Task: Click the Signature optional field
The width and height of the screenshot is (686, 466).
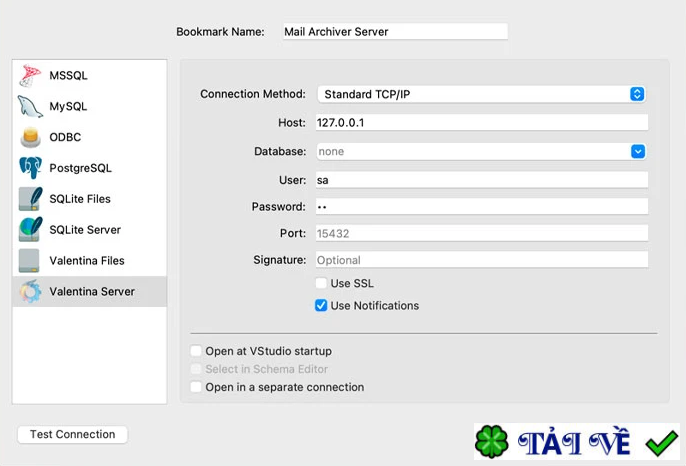Action: pos(482,260)
